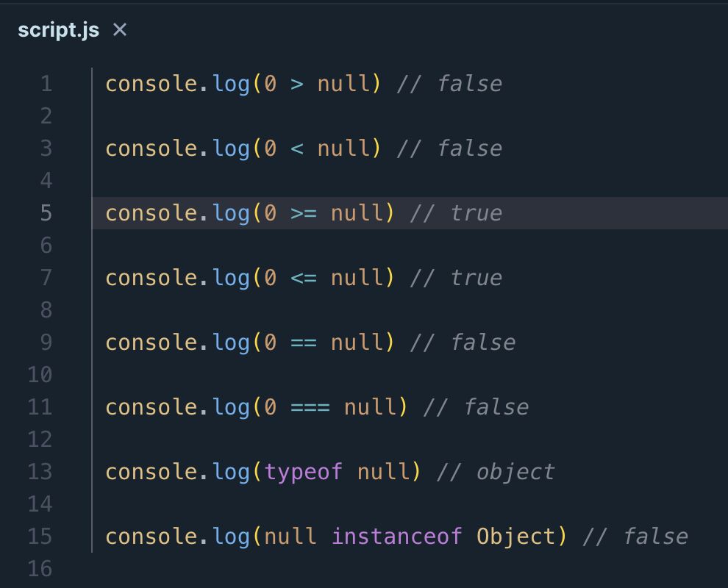Image resolution: width=728 pixels, height=588 pixels.
Task: Click line number 9 in gutter
Action: pyautogui.click(x=46, y=343)
